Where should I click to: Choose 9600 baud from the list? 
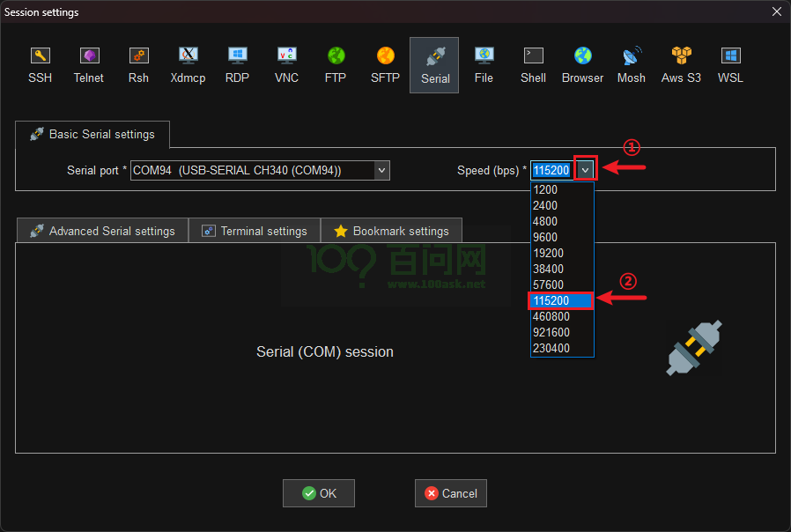[x=561, y=237]
